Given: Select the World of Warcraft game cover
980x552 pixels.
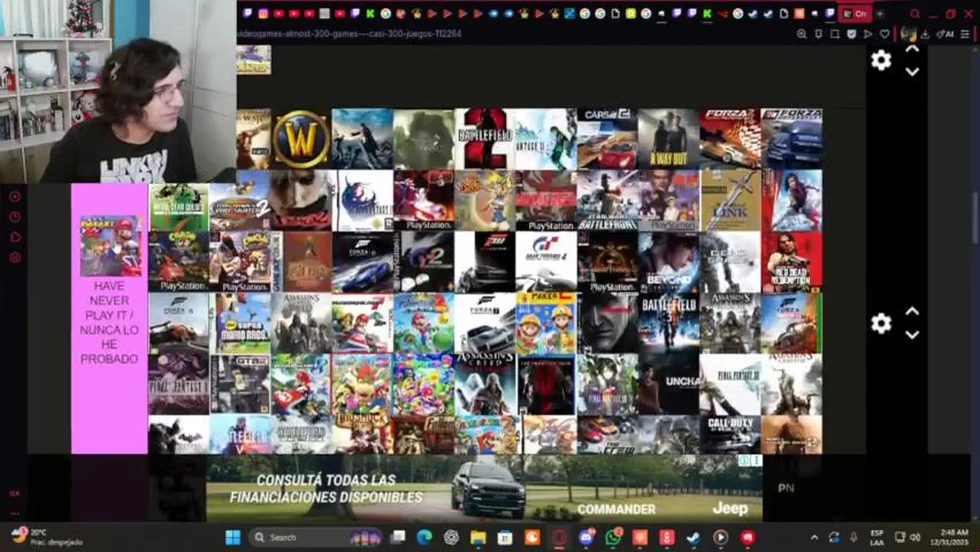Looking at the screenshot, I should click(x=301, y=139).
